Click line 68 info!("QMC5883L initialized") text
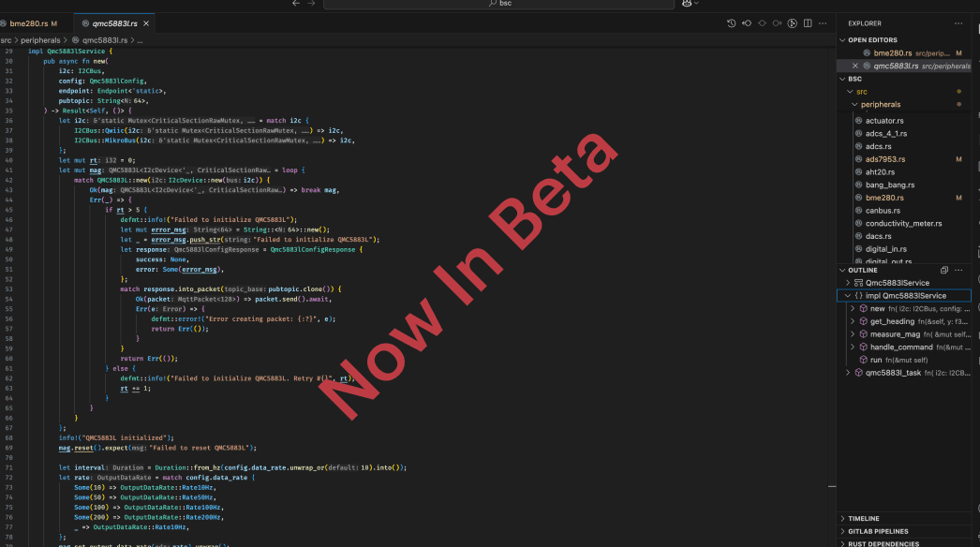The height and width of the screenshot is (547, 980). point(116,437)
